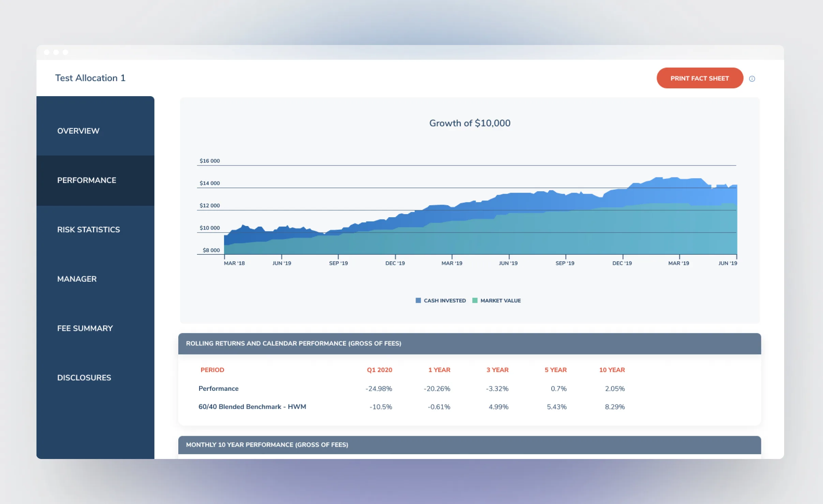Click the -24.98% Performance value

point(379,388)
